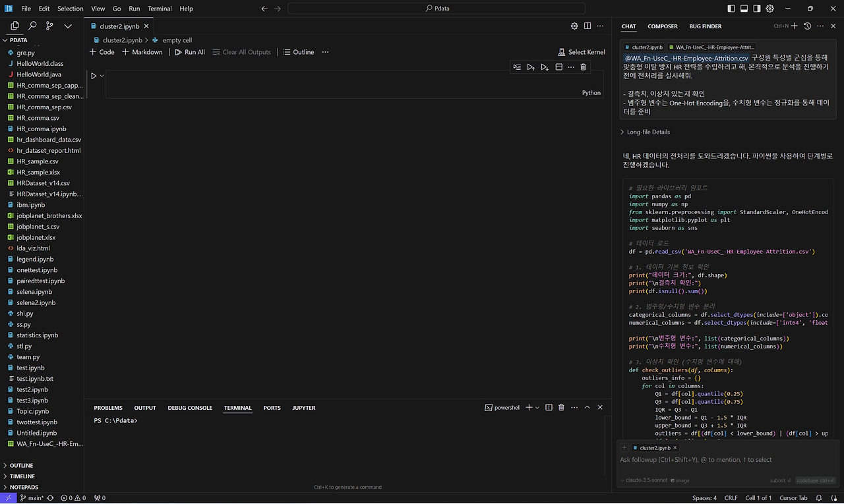Screen dimensions: 844x504
Task: Close the cluster2.ipynb editor tab
Action: coord(146,26)
